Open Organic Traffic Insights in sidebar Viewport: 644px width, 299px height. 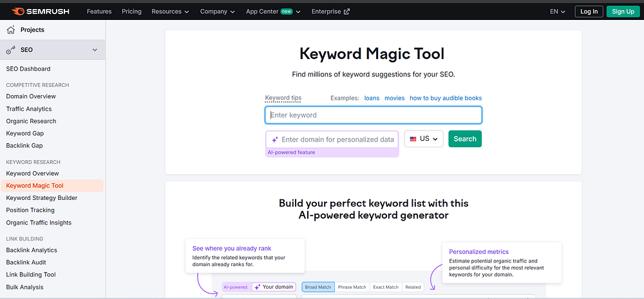[x=39, y=222]
